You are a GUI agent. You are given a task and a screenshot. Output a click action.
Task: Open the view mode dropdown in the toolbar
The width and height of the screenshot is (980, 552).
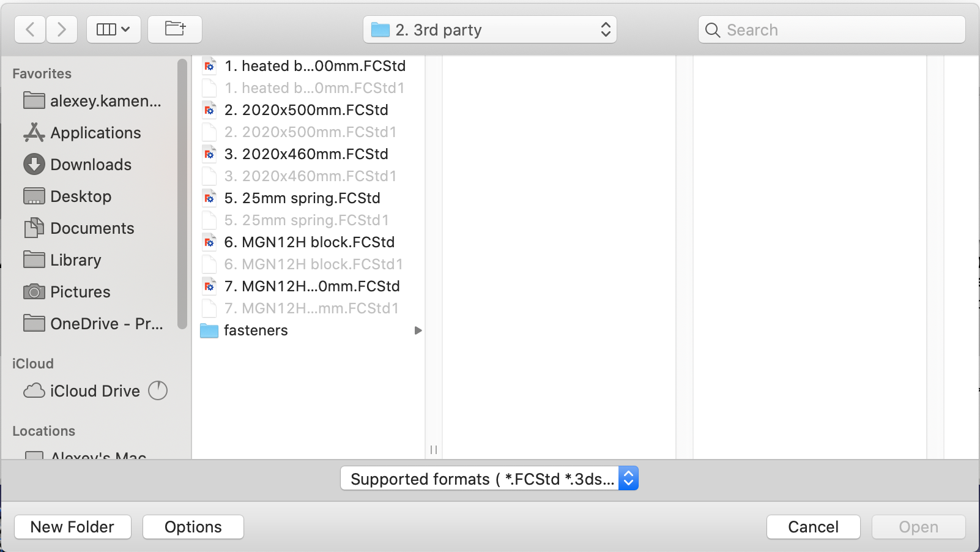point(113,29)
